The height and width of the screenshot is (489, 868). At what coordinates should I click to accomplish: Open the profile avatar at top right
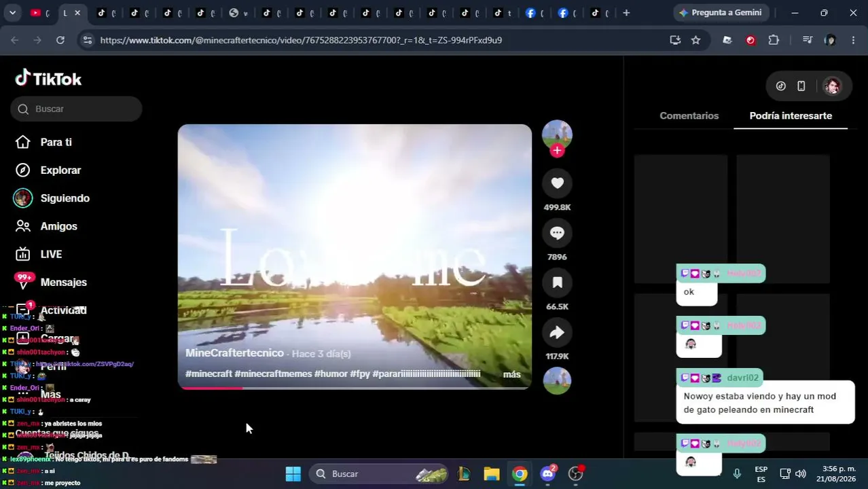(x=832, y=86)
